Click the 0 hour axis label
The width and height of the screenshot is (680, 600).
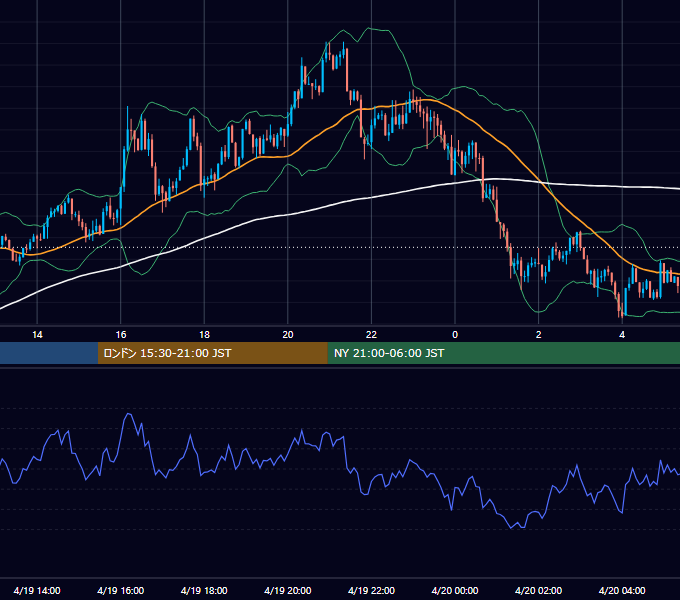(455, 335)
